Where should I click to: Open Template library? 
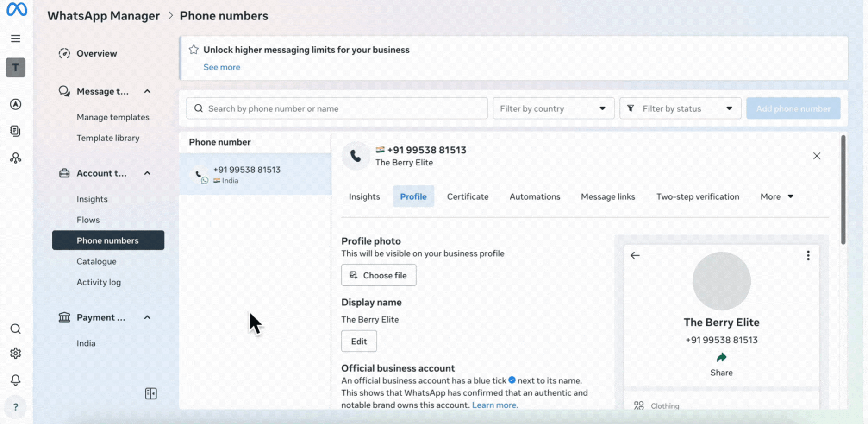point(108,138)
